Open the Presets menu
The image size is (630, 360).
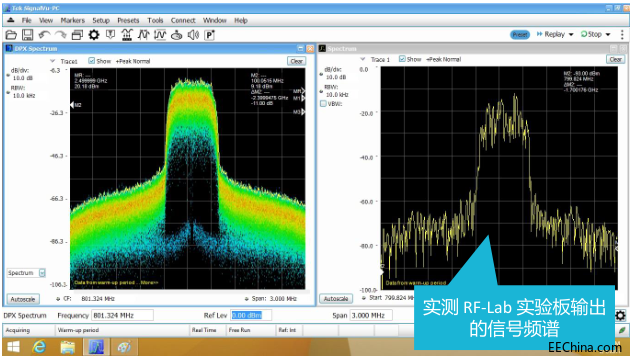(128, 20)
